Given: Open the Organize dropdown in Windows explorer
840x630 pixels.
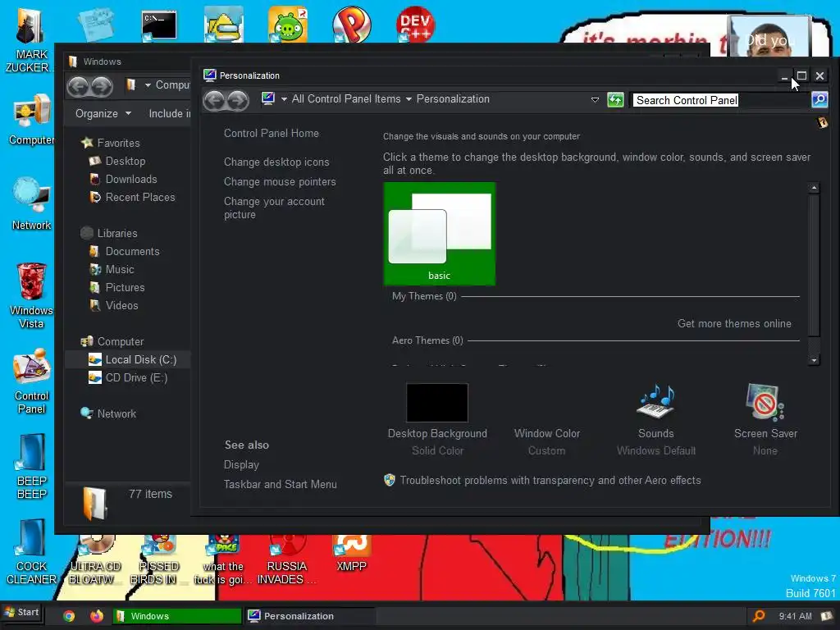Looking at the screenshot, I should click(103, 113).
